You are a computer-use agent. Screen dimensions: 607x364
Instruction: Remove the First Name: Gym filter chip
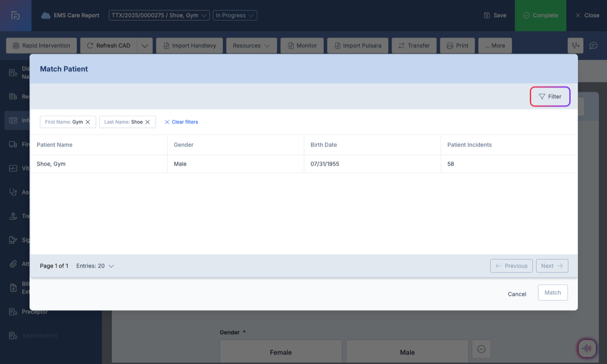pos(88,122)
